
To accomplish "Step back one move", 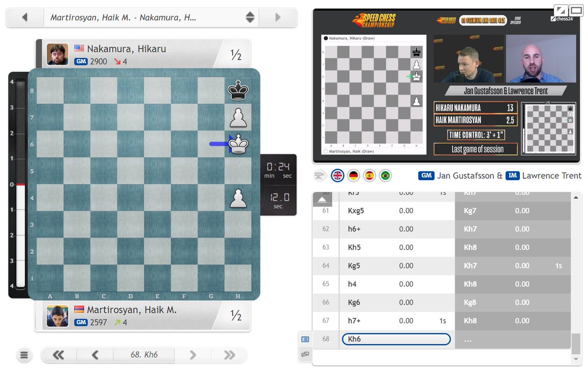I will coord(96,355).
